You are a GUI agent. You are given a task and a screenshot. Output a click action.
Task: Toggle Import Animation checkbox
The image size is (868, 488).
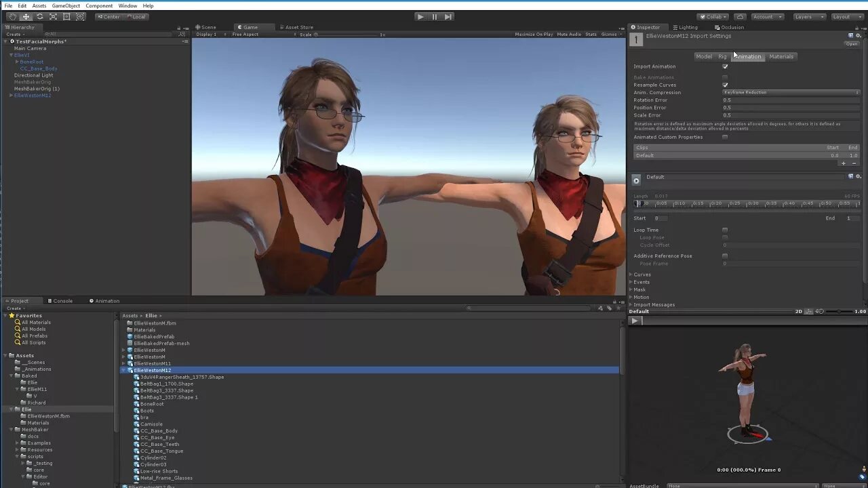[725, 66]
